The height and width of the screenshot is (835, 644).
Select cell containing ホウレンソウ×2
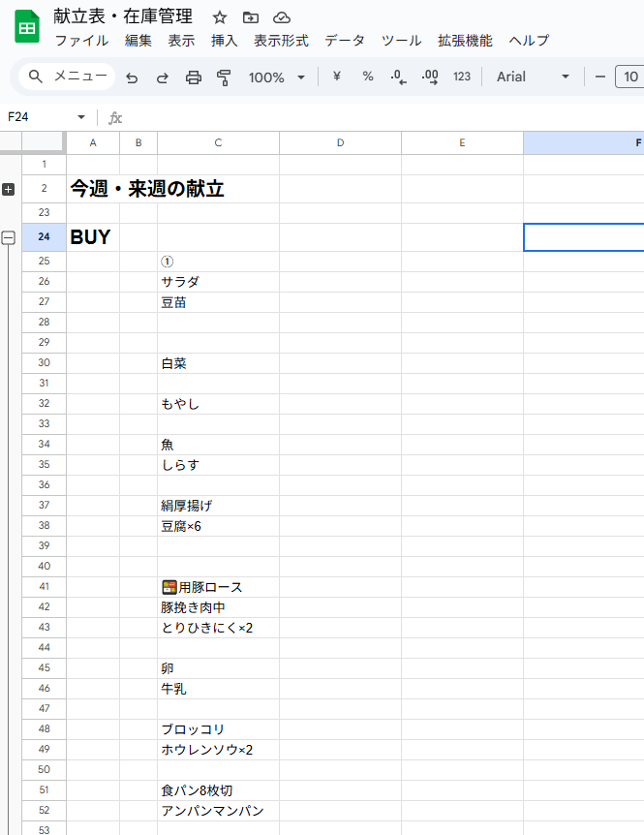(x=218, y=750)
